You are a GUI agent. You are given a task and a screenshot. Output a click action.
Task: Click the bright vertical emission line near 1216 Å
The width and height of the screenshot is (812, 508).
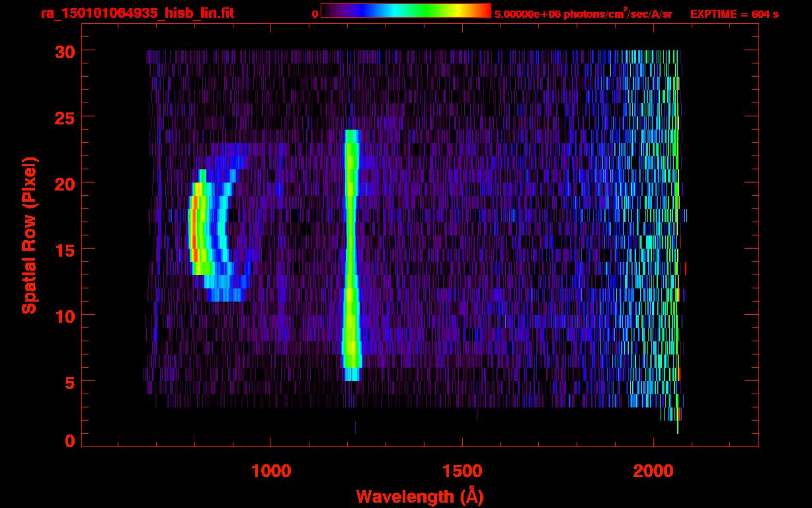351,255
